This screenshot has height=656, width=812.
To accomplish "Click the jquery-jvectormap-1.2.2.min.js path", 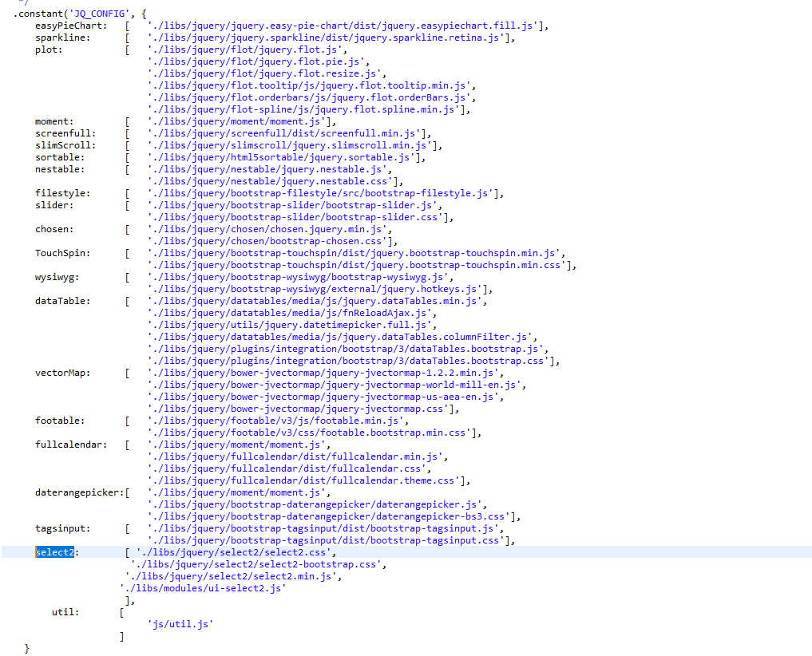I will (323, 372).
